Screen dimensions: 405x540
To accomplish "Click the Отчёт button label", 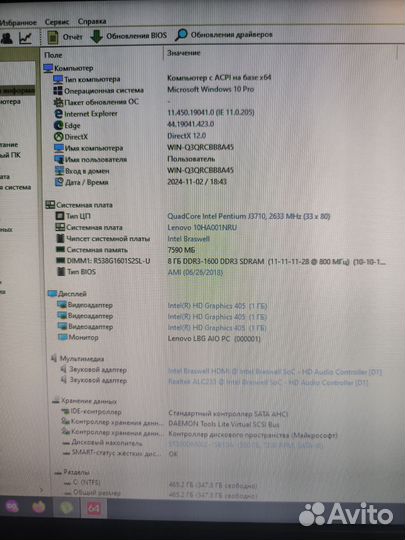I will (73, 37).
